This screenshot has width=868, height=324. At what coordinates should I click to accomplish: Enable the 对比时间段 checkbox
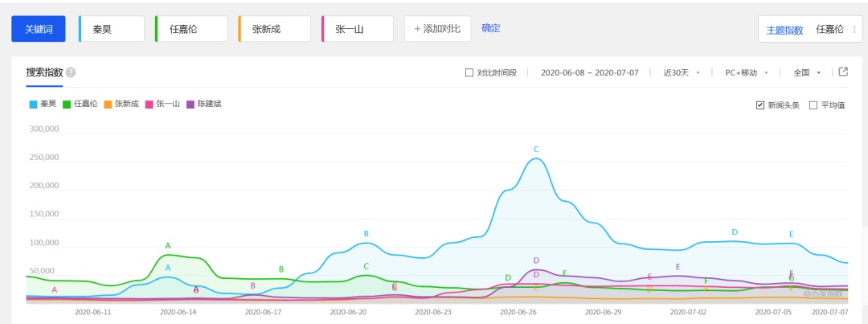click(469, 72)
